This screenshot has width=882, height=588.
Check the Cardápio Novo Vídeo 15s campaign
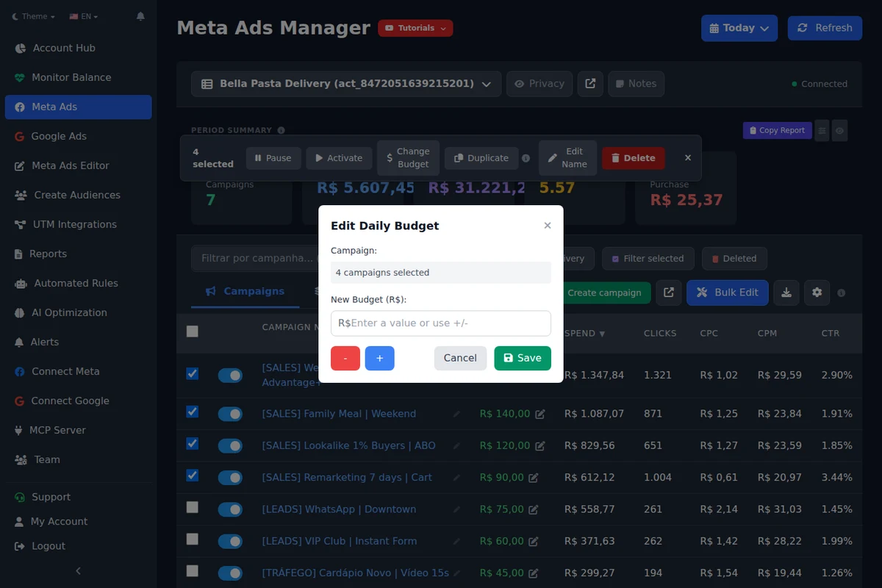click(193, 570)
